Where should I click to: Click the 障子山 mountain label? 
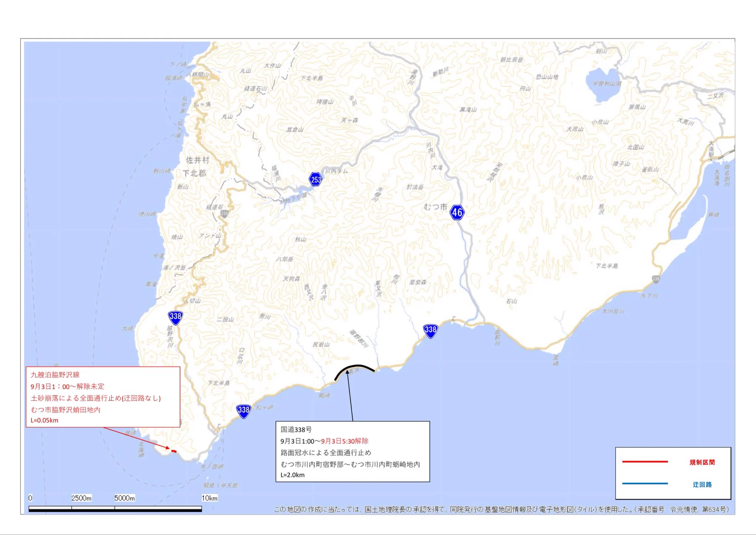coord(621,164)
